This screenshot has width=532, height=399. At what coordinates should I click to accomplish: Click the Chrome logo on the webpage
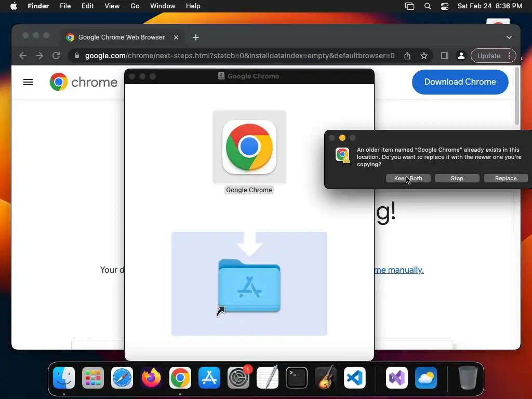(84, 82)
